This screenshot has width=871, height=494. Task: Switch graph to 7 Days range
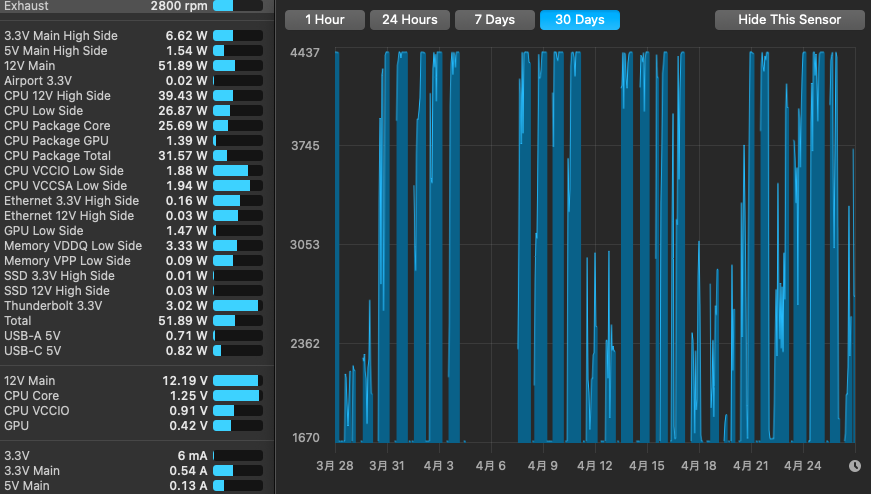(495, 20)
